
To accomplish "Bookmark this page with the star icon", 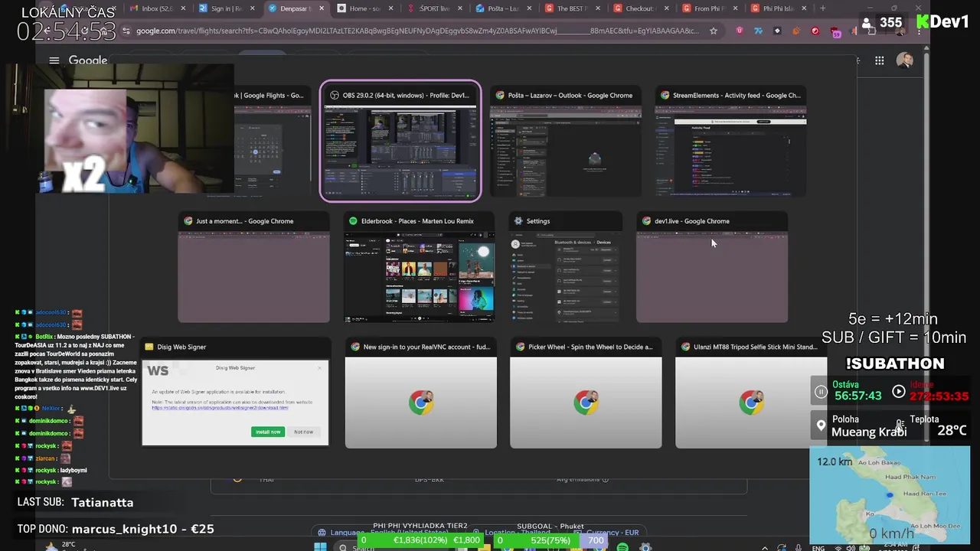I will click(714, 31).
